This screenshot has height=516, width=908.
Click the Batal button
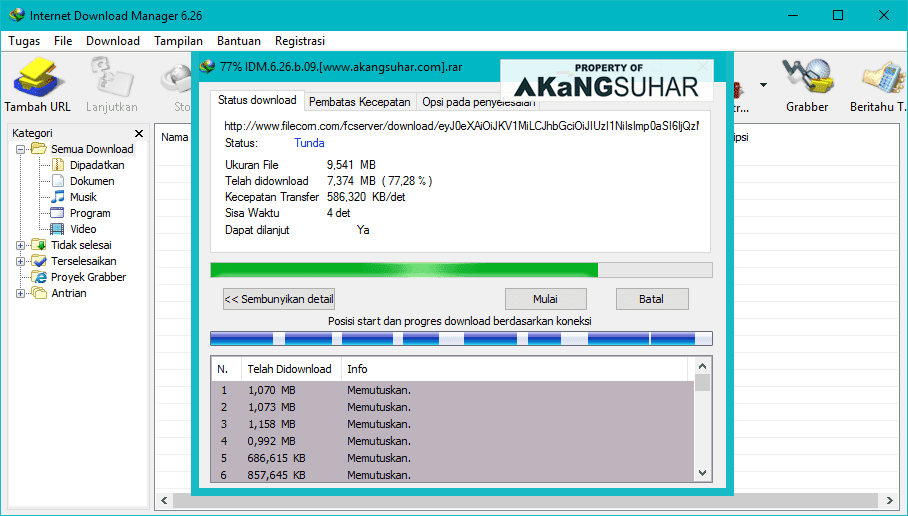tap(651, 299)
